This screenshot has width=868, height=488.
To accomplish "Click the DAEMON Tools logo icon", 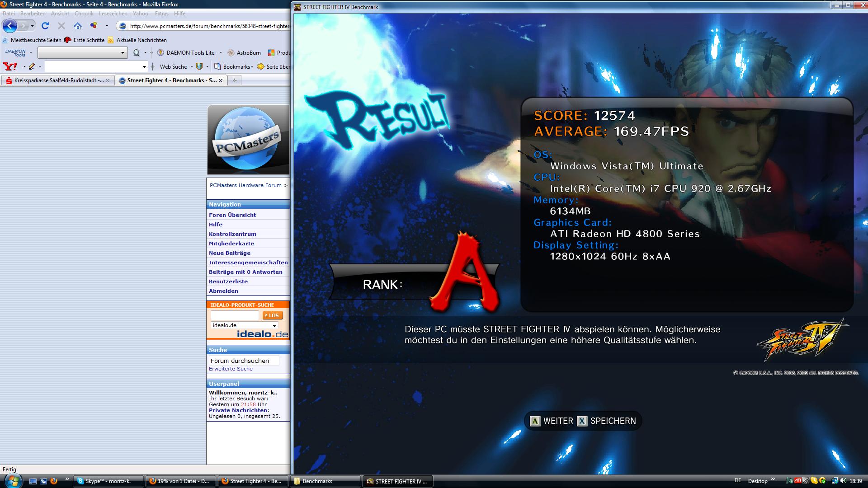I will click(15, 53).
